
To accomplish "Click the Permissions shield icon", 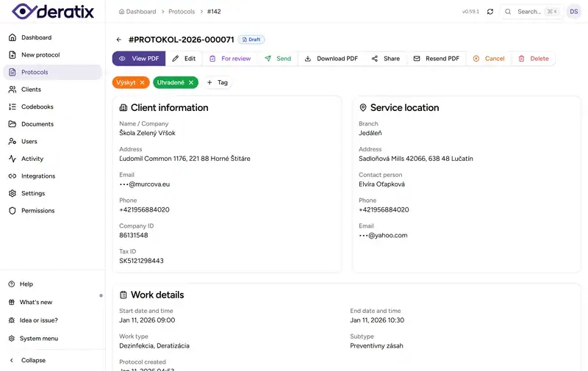I will tap(12, 211).
